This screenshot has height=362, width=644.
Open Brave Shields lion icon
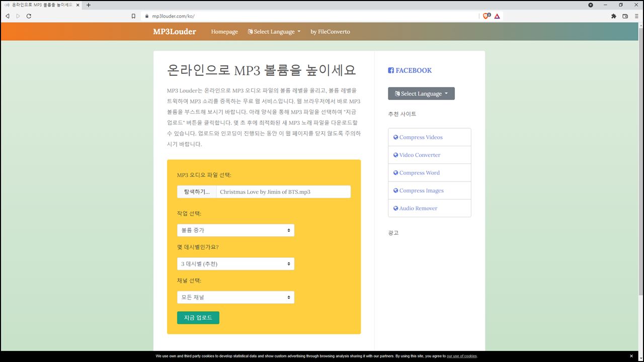click(x=486, y=16)
